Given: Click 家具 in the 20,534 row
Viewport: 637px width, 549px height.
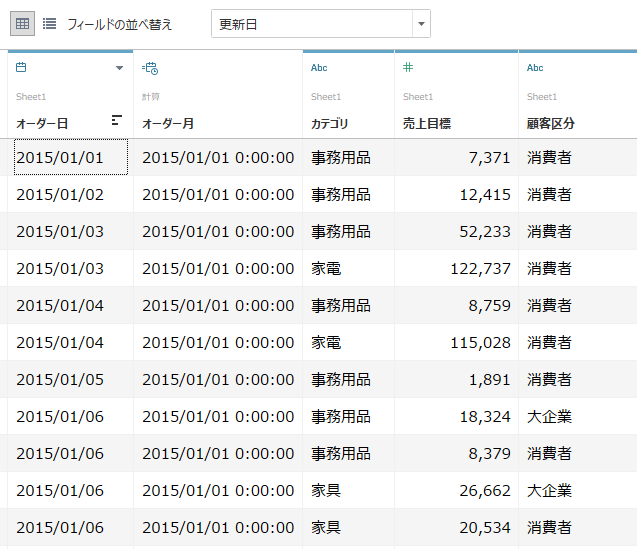Looking at the screenshot, I should (326, 527).
